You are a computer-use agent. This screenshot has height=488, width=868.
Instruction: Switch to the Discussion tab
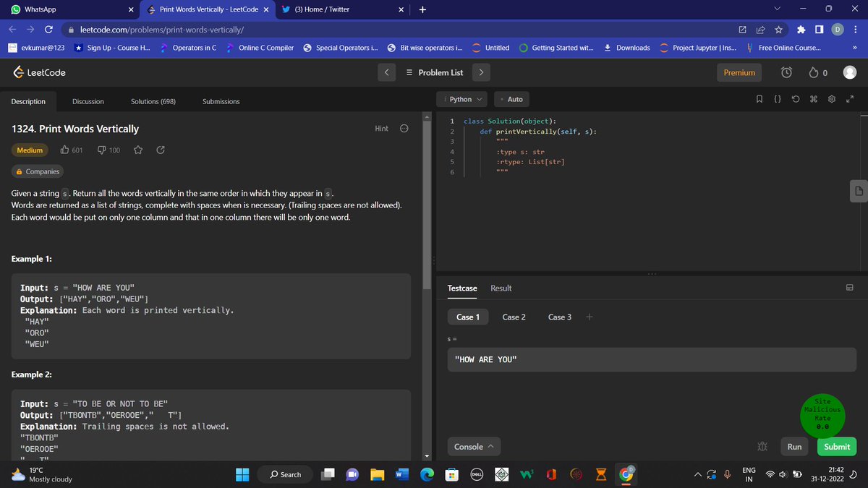(88, 101)
